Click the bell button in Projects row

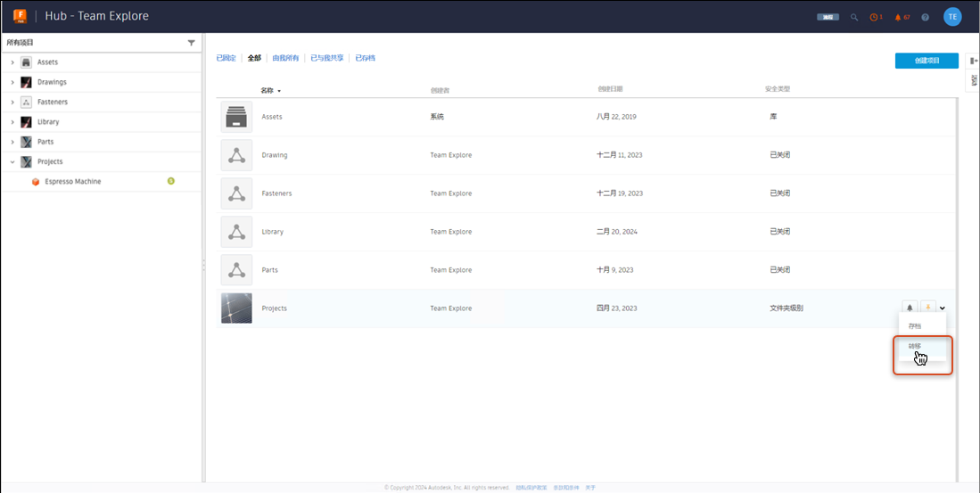[910, 308]
